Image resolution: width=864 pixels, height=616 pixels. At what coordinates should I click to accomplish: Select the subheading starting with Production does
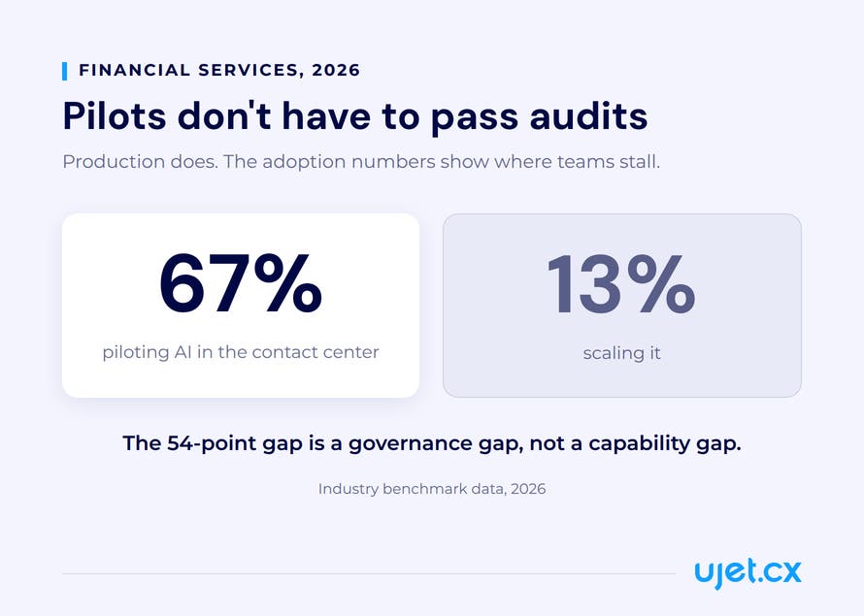coord(361,162)
